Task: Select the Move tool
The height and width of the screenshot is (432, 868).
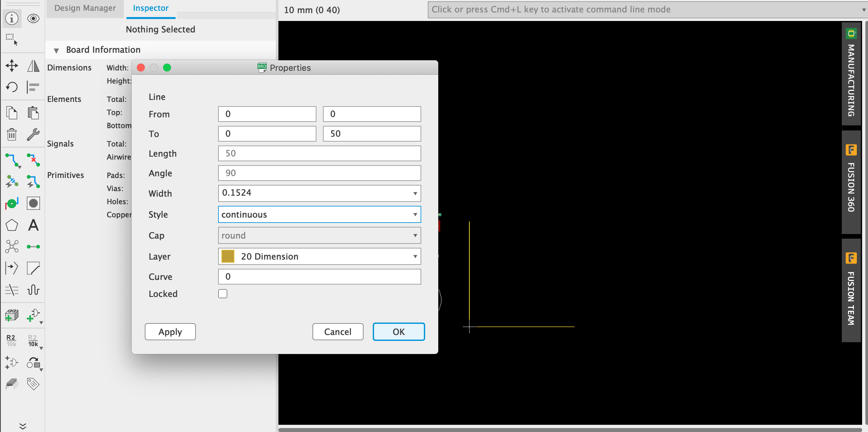Action: (x=12, y=66)
